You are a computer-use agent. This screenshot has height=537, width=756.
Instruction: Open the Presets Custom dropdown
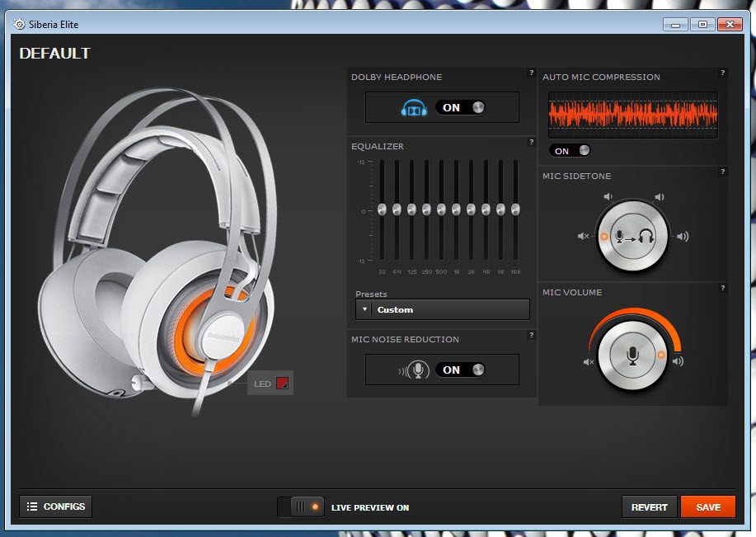(443, 310)
